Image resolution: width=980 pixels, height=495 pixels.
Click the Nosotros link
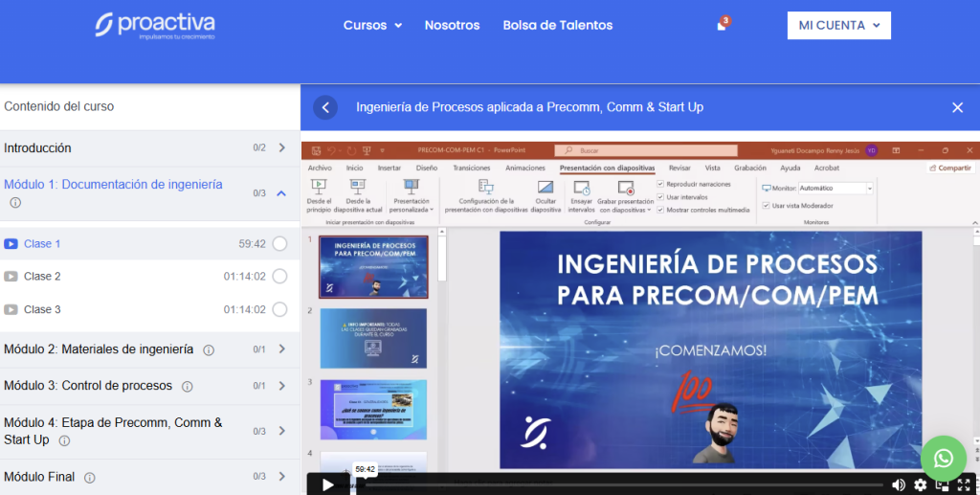coord(452,26)
